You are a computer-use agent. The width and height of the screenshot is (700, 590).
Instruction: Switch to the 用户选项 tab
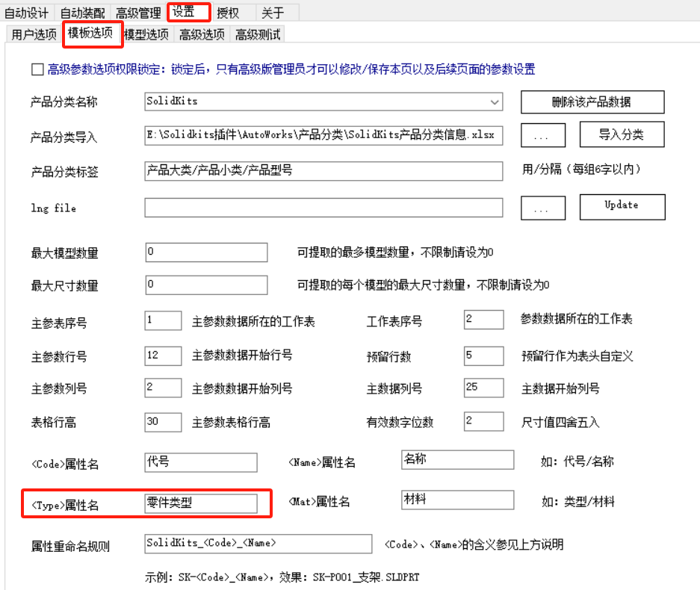pyautogui.click(x=31, y=34)
